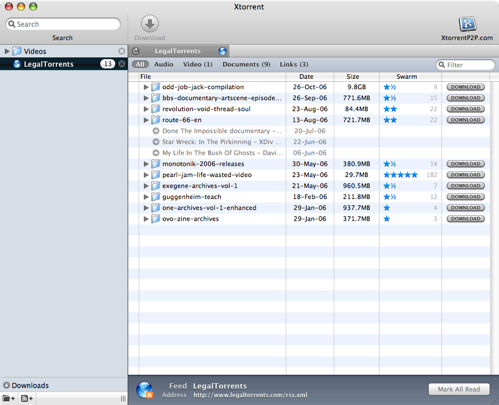Viewport: 499px width, 405px height.
Task: Click link icon beside Done The Impossible
Action: pos(156,131)
